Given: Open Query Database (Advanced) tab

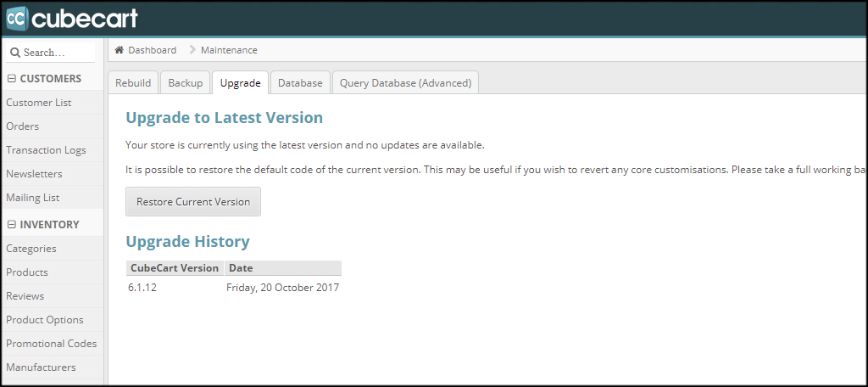Looking at the screenshot, I should click(x=405, y=82).
